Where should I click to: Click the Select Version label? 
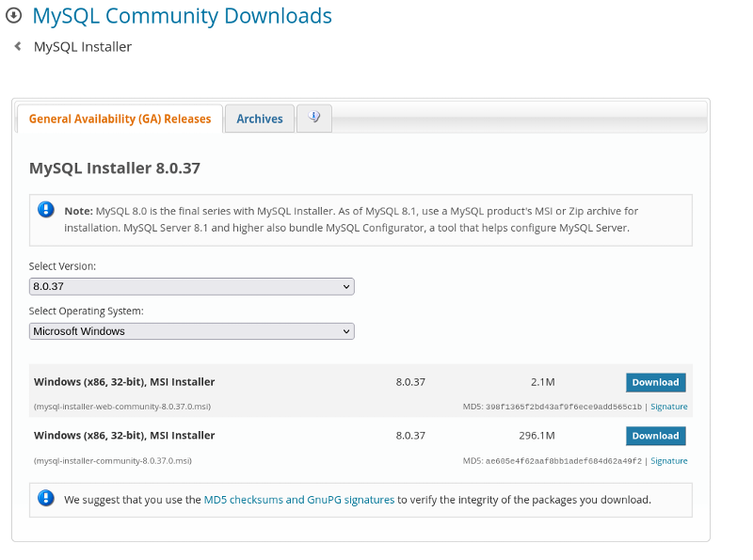[x=62, y=266]
